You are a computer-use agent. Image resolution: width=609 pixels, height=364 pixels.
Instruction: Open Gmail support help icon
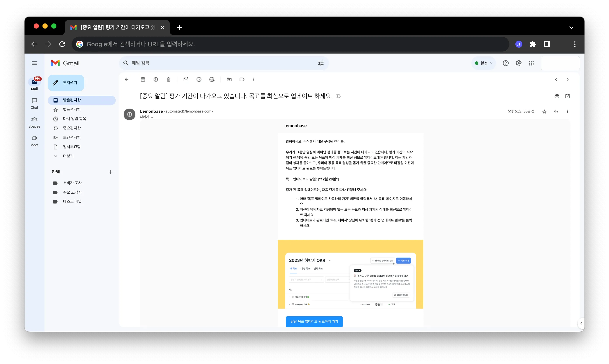coord(506,63)
